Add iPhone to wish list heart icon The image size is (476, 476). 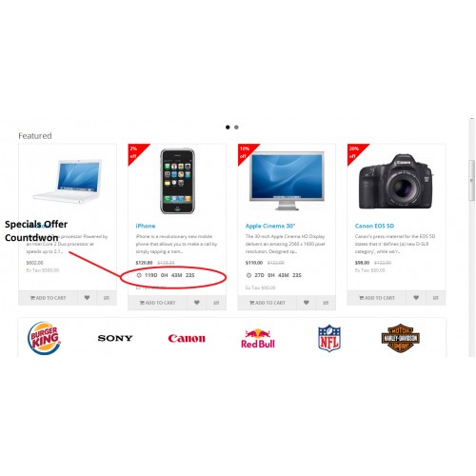point(197,303)
